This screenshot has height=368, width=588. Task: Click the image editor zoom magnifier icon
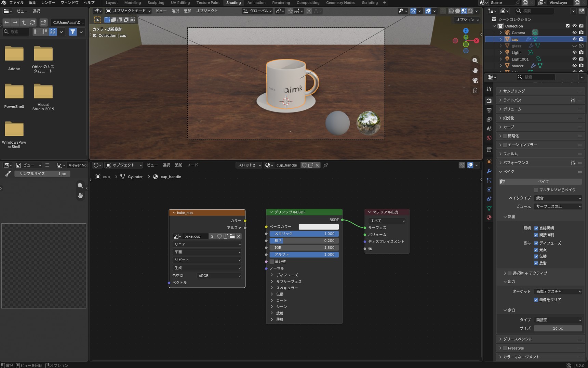[x=80, y=185]
